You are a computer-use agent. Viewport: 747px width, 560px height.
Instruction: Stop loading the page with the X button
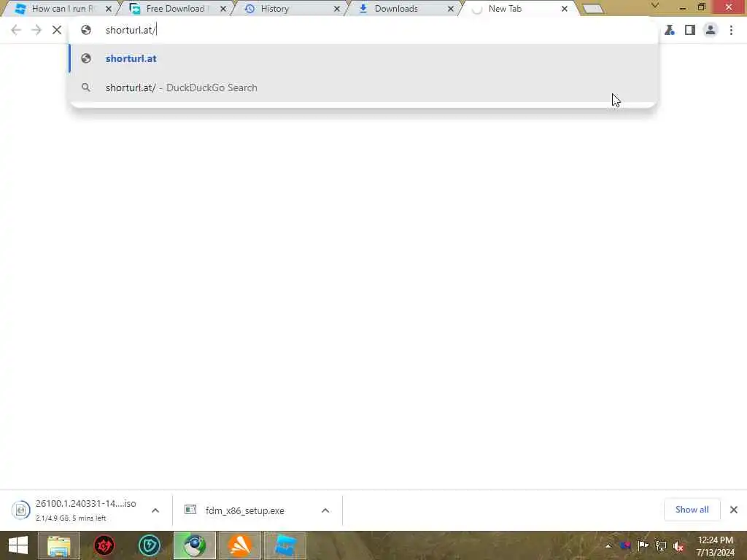(x=57, y=30)
